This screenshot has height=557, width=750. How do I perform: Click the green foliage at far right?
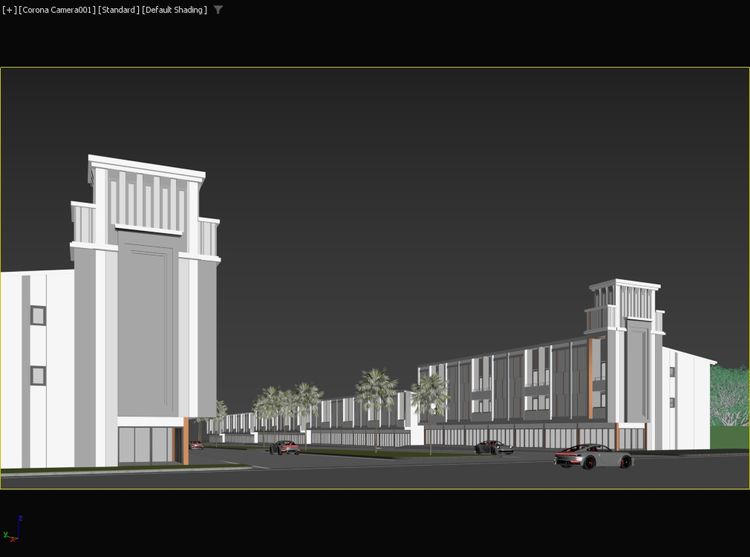click(730, 400)
